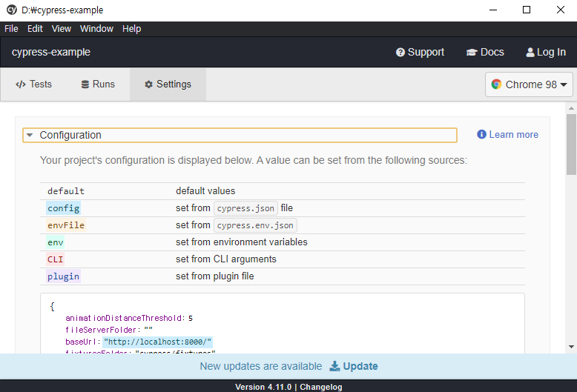Click 'set from CLI arguments' text
The height and width of the screenshot is (392, 577).
pyautogui.click(x=226, y=259)
